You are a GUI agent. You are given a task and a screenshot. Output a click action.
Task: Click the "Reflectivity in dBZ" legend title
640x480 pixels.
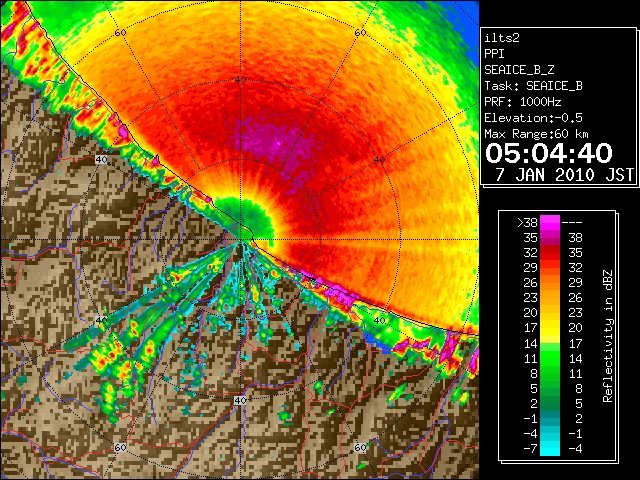point(607,336)
